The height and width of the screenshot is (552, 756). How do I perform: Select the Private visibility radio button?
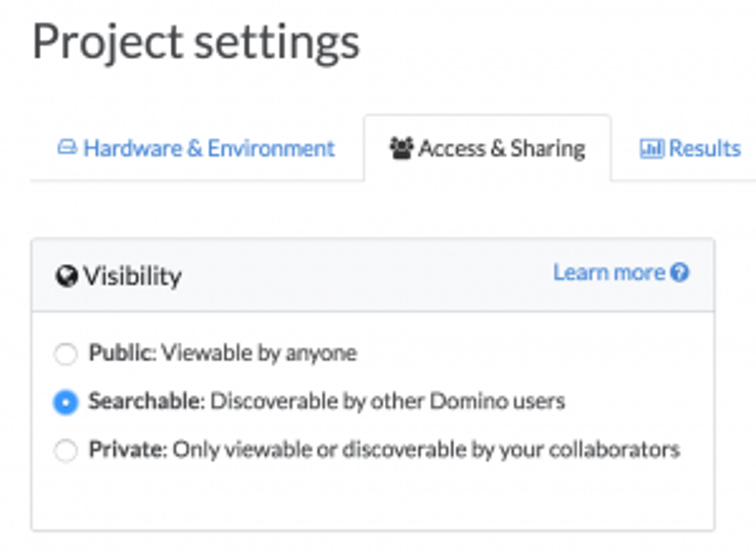coord(66,450)
